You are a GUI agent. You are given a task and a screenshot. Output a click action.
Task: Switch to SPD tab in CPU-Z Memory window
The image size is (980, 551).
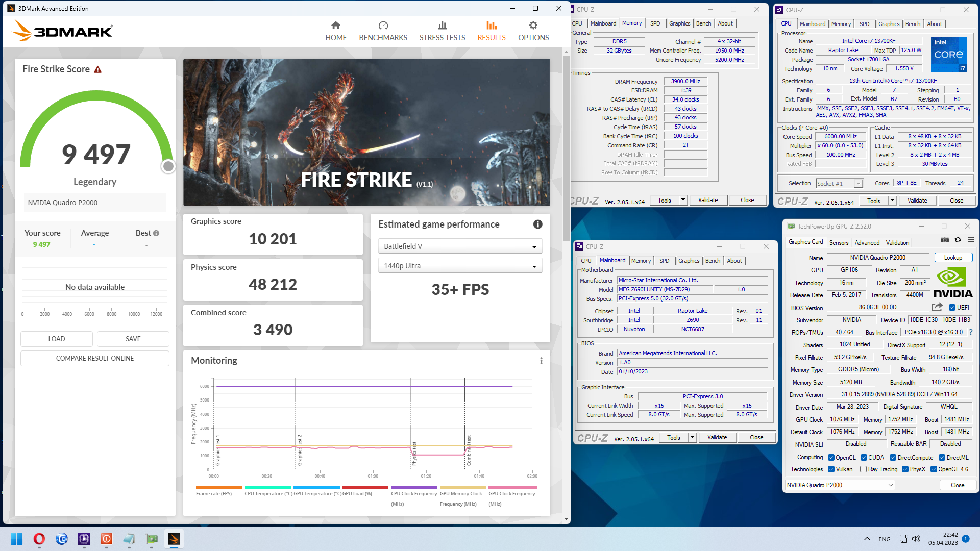pyautogui.click(x=655, y=23)
